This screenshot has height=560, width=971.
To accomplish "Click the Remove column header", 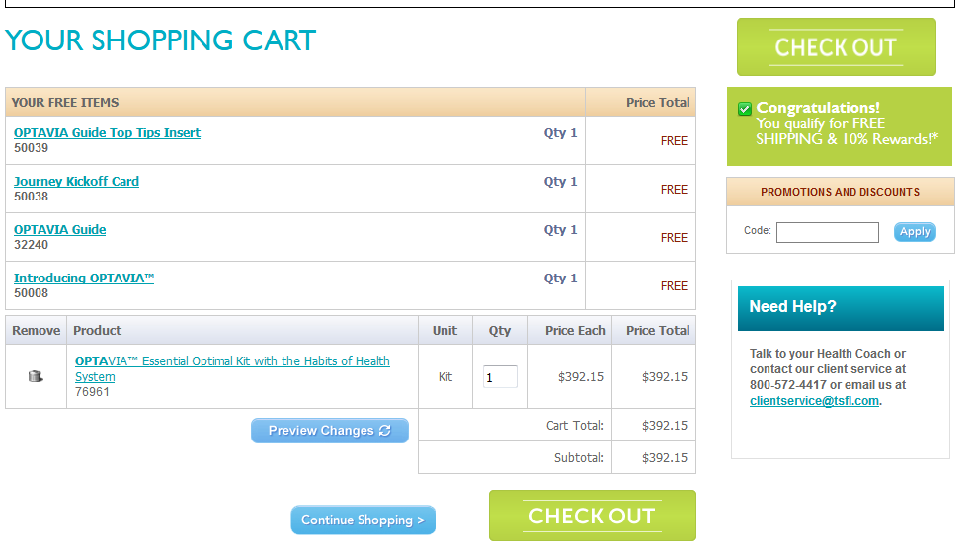I will click(x=36, y=330).
